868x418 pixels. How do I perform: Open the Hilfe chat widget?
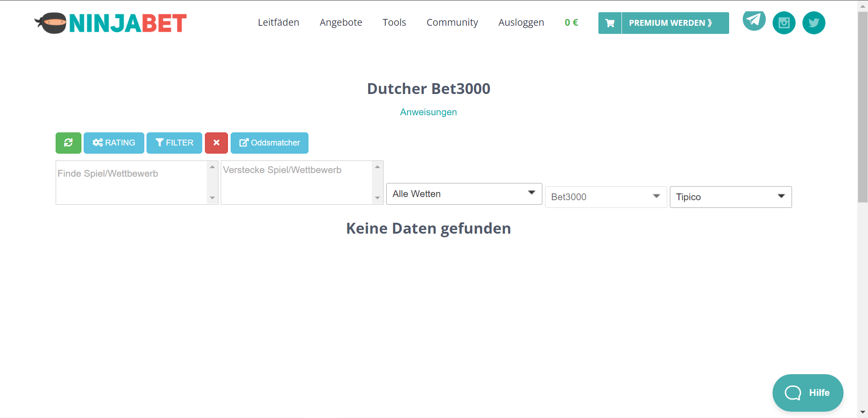click(x=808, y=393)
